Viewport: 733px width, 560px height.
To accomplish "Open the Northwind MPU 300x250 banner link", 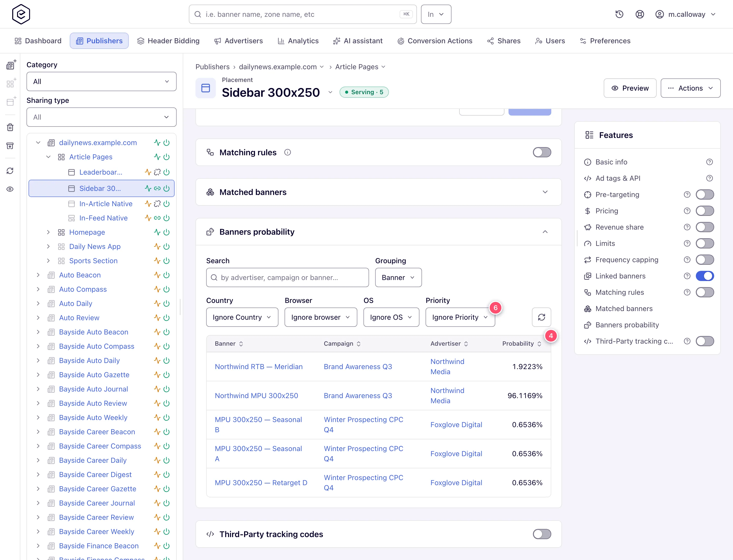I will pyautogui.click(x=256, y=395).
